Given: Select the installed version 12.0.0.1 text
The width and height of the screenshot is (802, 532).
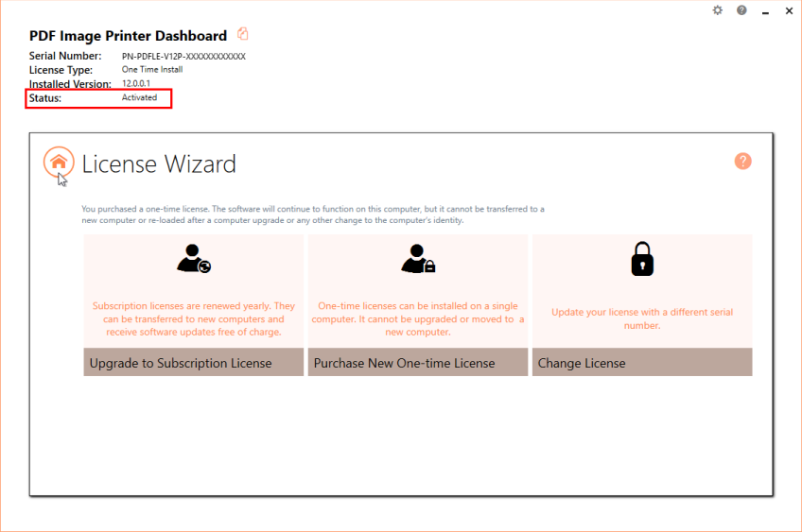Looking at the screenshot, I should pyautogui.click(x=136, y=83).
